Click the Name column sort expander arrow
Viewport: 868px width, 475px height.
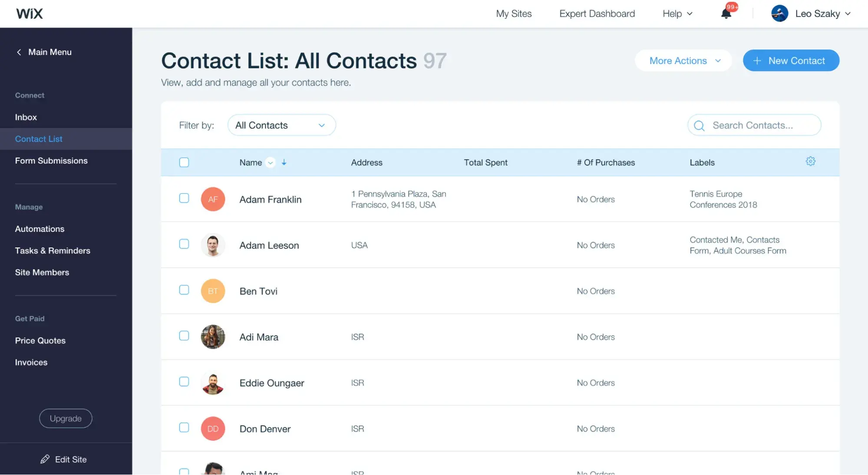[x=270, y=162]
